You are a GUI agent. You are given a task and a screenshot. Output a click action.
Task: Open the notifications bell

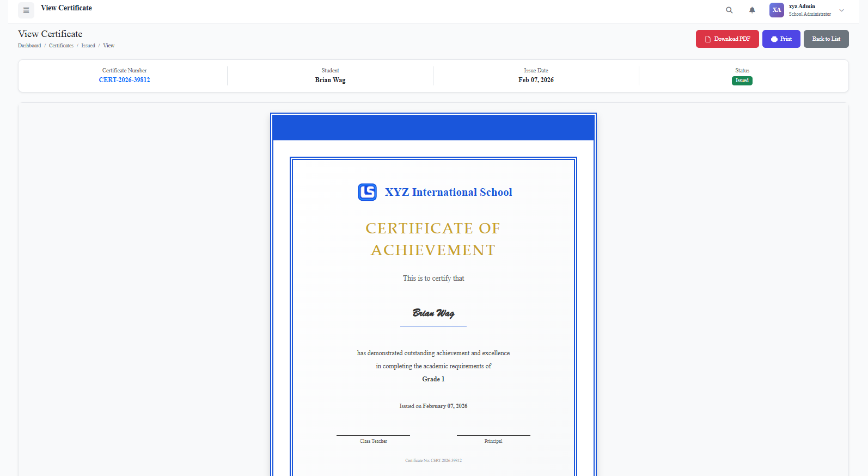(x=752, y=10)
